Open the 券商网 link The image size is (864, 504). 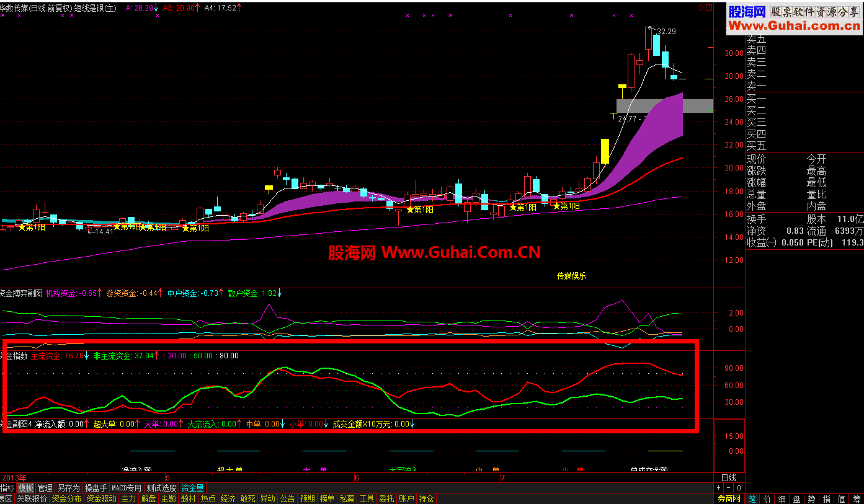pos(729,498)
